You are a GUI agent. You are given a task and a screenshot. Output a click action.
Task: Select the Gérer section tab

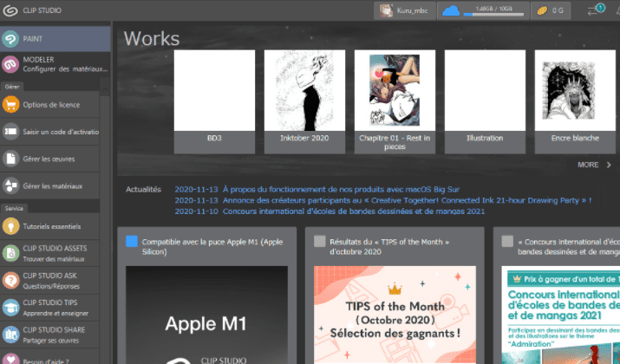click(12, 86)
